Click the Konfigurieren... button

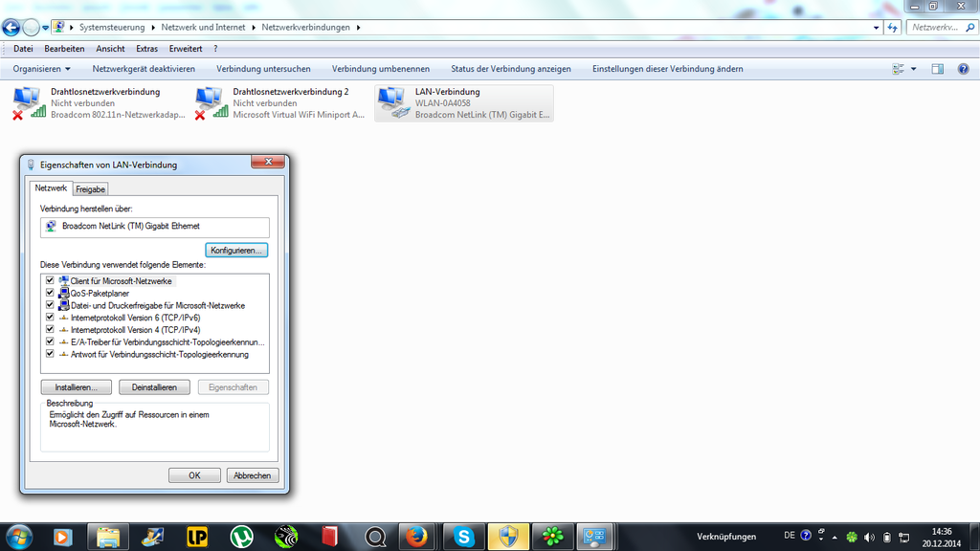(x=236, y=250)
